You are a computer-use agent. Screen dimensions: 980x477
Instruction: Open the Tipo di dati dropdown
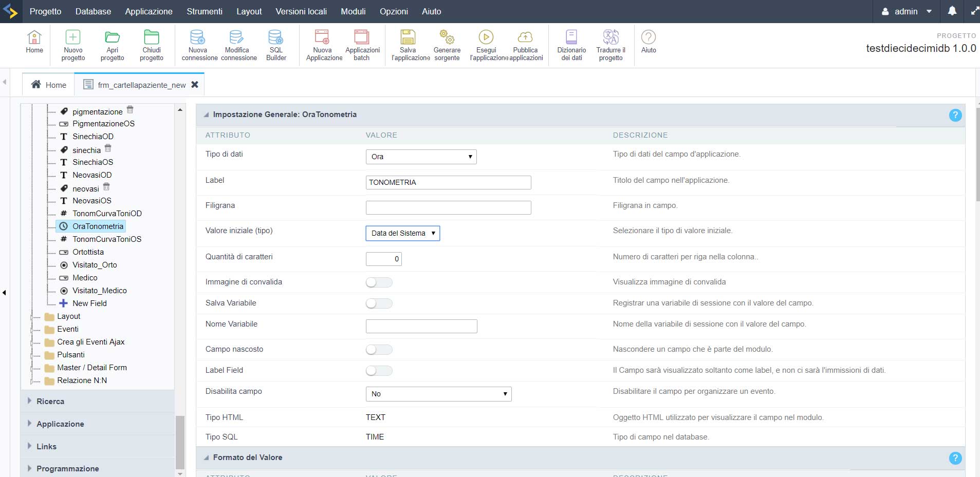421,157
